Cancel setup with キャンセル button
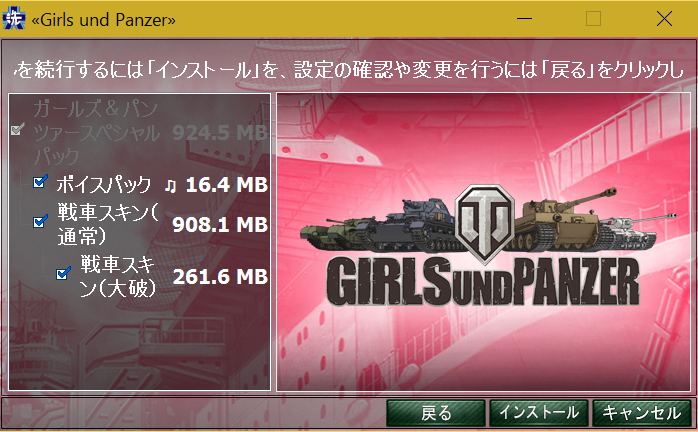This screenshot has width=698, height=432. point(642,413)
